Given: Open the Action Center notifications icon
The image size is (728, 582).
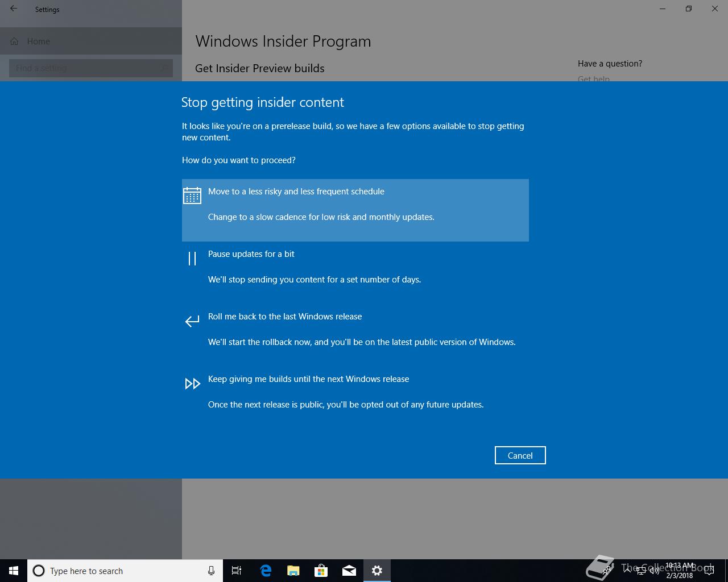Looking at the screenshot, I should [x=709, y=571].
